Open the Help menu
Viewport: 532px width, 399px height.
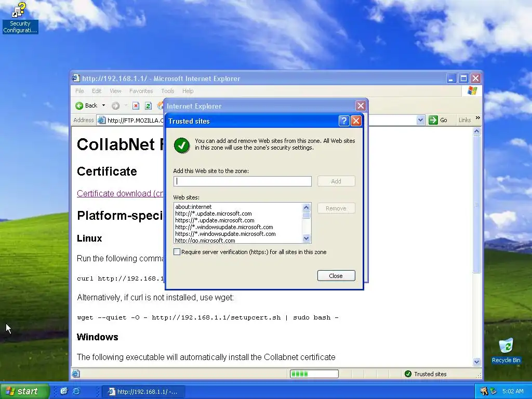pos(188,91)
